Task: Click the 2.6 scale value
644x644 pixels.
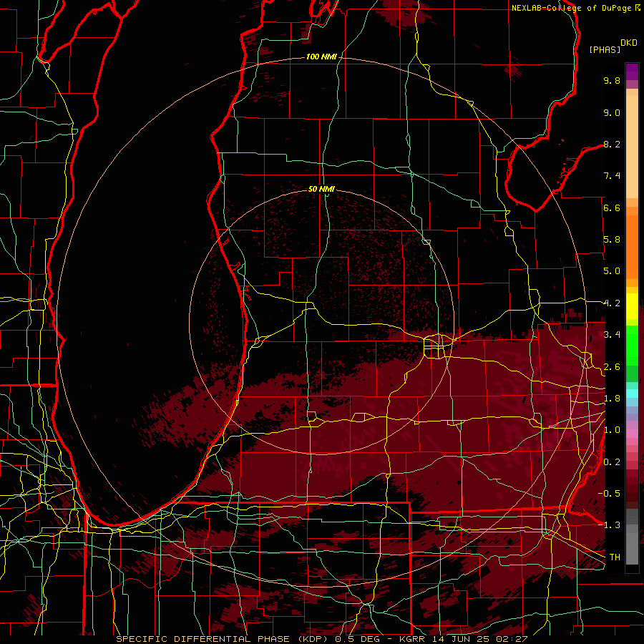Action: tap(612, 367)
